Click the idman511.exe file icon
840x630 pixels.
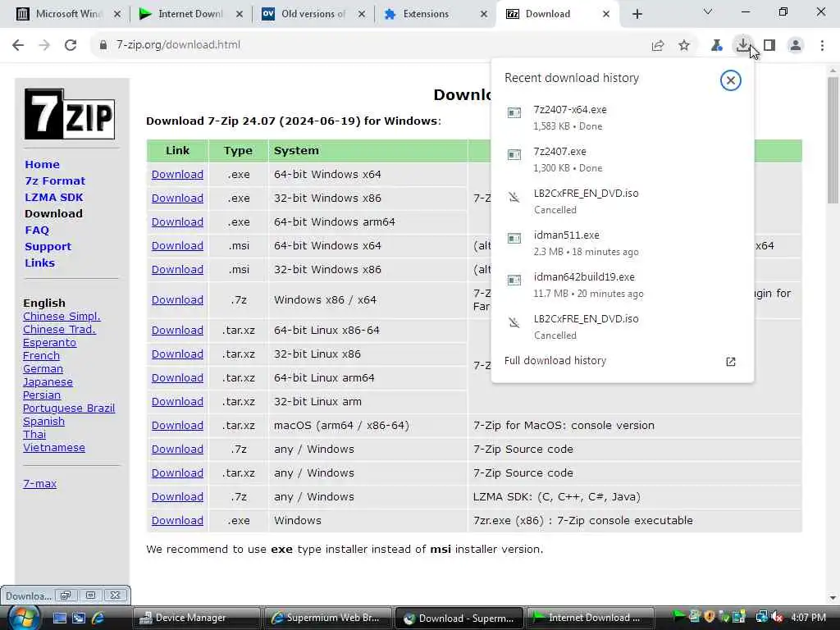pos(514,238)
